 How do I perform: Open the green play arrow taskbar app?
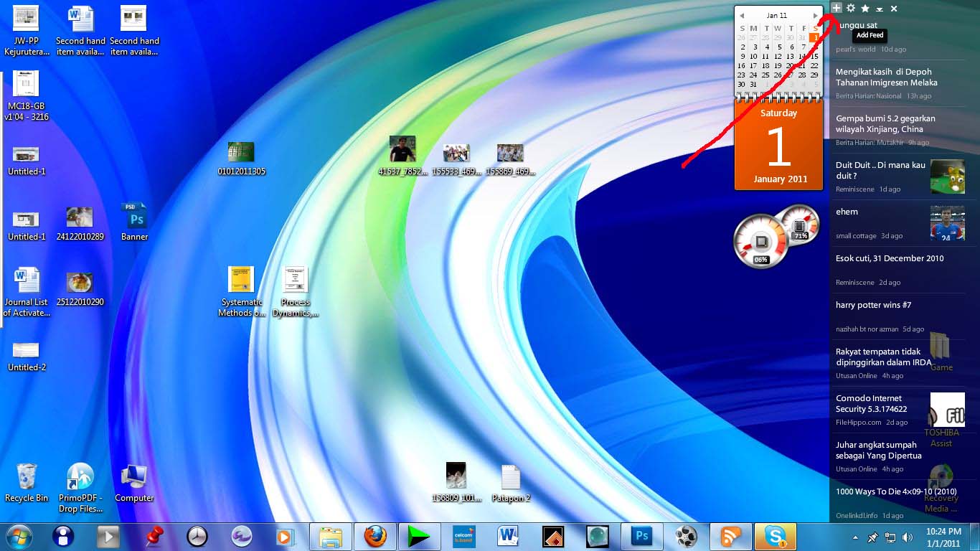tap(419, 536)
